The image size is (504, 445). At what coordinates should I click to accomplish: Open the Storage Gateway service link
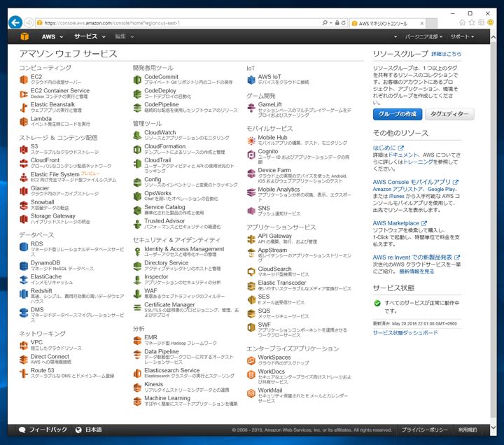[x=53, y=216]
